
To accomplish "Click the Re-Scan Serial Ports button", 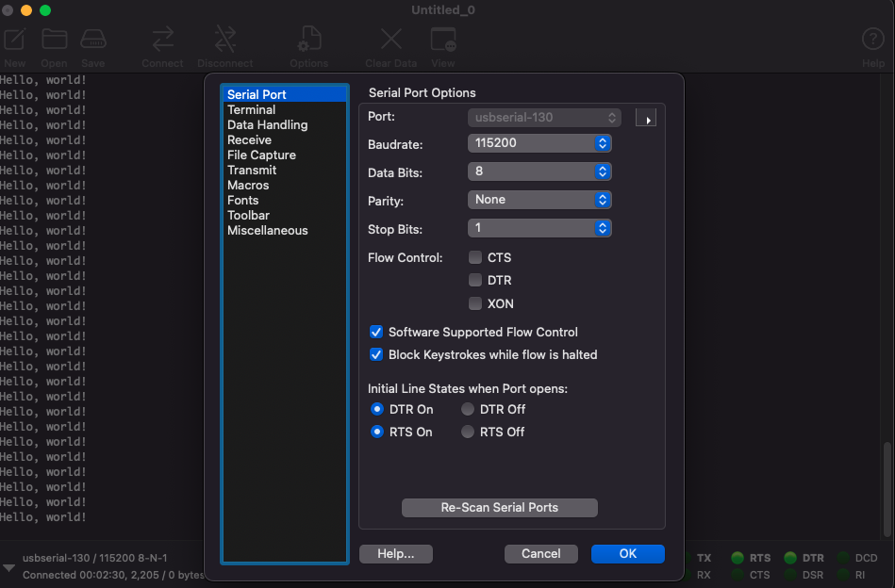I will [500, 508].
